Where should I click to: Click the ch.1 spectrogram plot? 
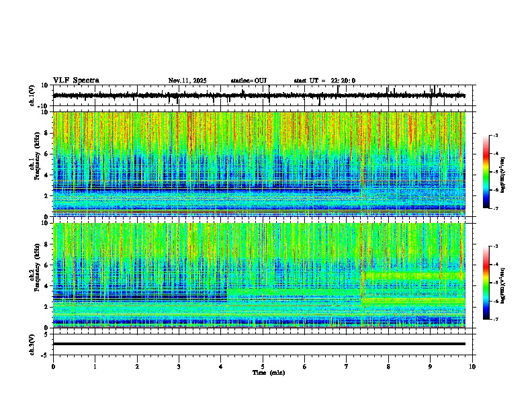tap(259, 164)
